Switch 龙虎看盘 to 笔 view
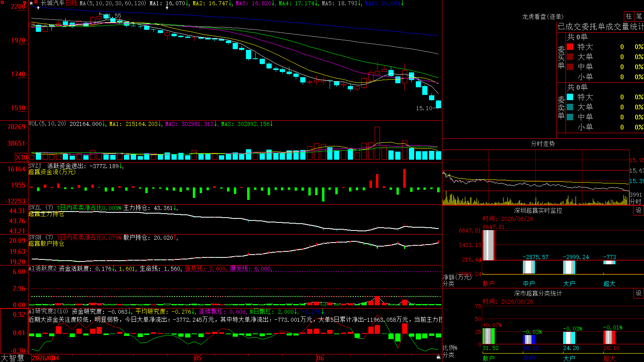Viewport: 644px width, 362px height. (x=639, y=16)
